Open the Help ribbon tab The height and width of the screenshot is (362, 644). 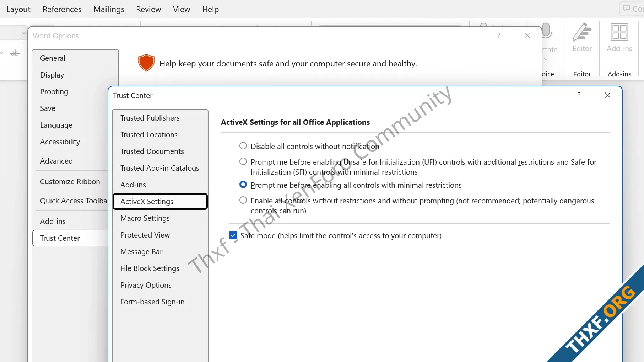coord(210,9)
